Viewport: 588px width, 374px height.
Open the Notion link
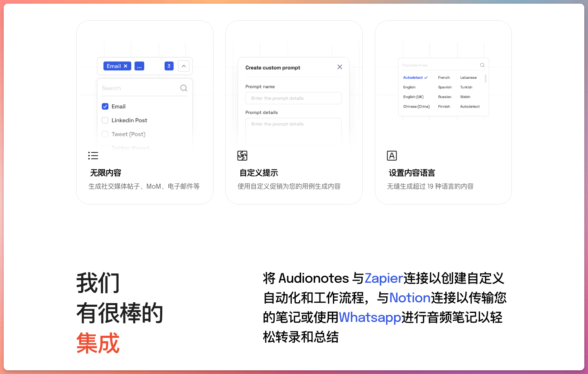[x=410, y=298]
